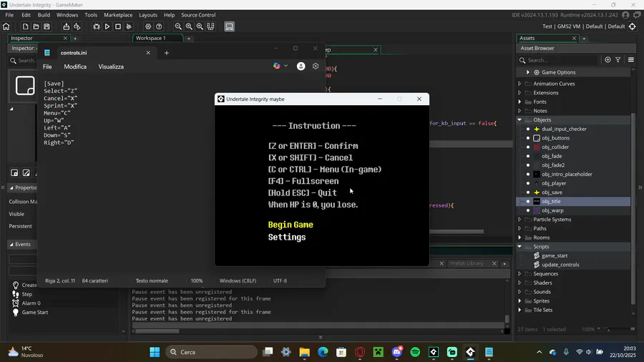The image size is (644, 362).
Task: Open the target manager crosshair icon
Action: 633,26
